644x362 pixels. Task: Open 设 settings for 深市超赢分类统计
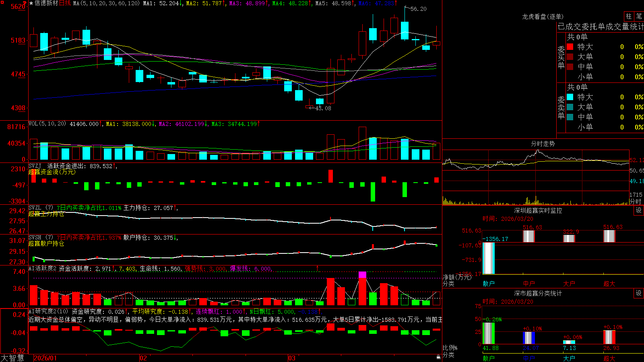(639, 293)
